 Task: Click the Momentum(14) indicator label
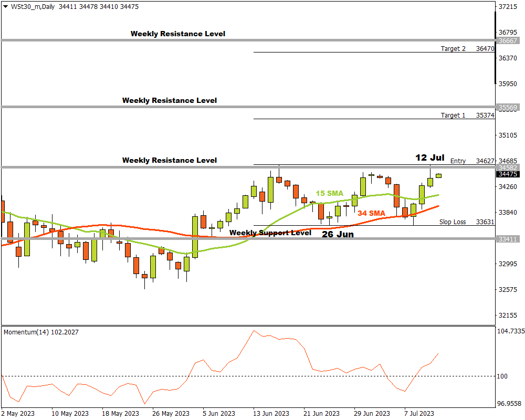41,332
